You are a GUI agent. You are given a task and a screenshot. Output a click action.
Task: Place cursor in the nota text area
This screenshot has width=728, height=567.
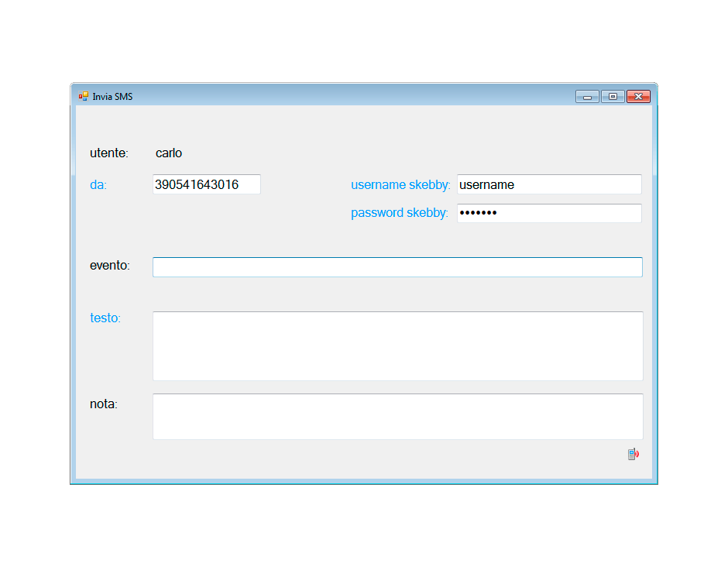pyautogui.click(x=398, y=417)
